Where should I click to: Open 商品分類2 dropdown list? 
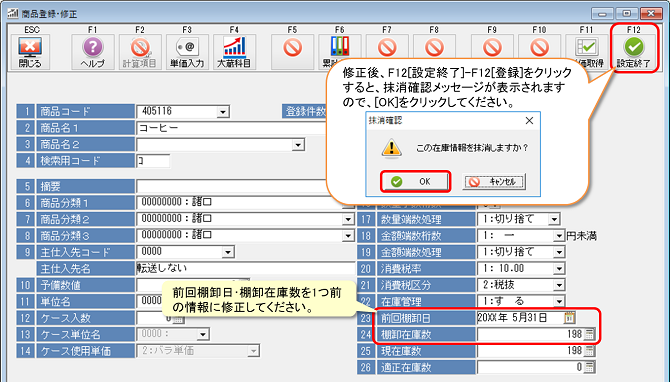tap(349, 220)
